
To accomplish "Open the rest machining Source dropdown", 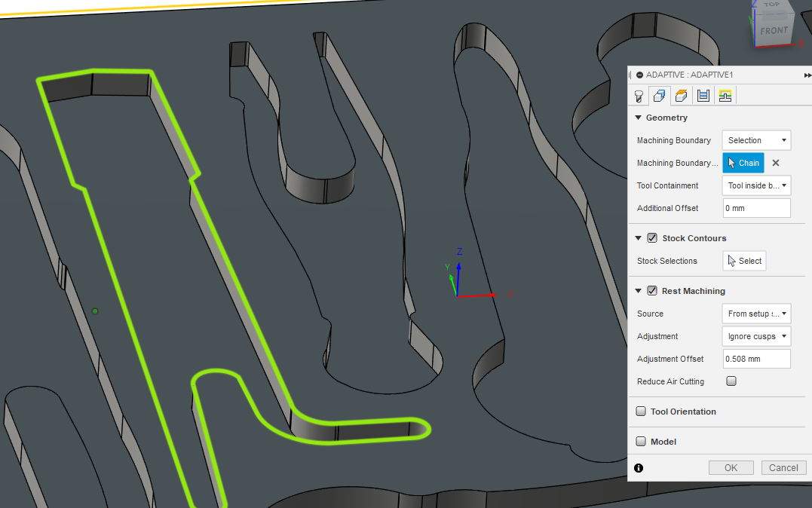I will (x=756, y=314).
